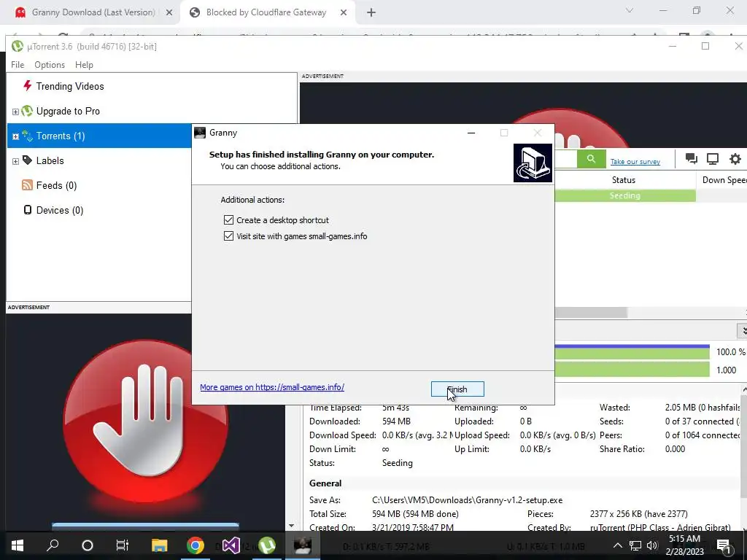747x560 pixels.
Task: Expand the Labels node
Action: (x=15, y=161)
